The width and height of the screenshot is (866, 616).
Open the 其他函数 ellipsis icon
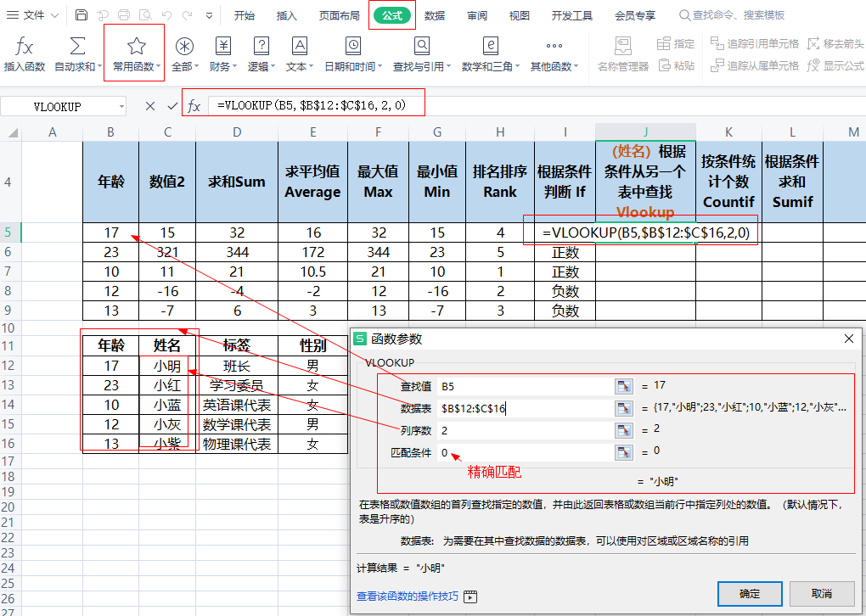point(554,47)
